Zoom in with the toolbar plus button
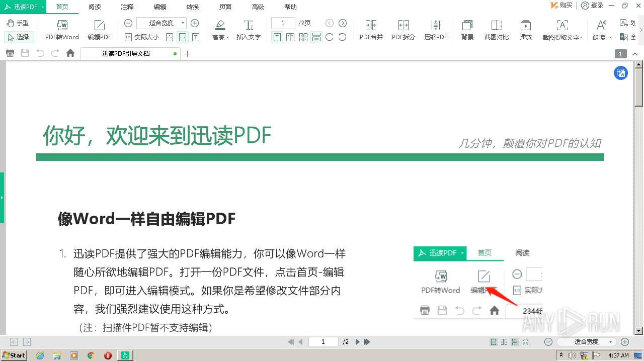The height and width of the screenshot is (362, 644). [195, 23]
